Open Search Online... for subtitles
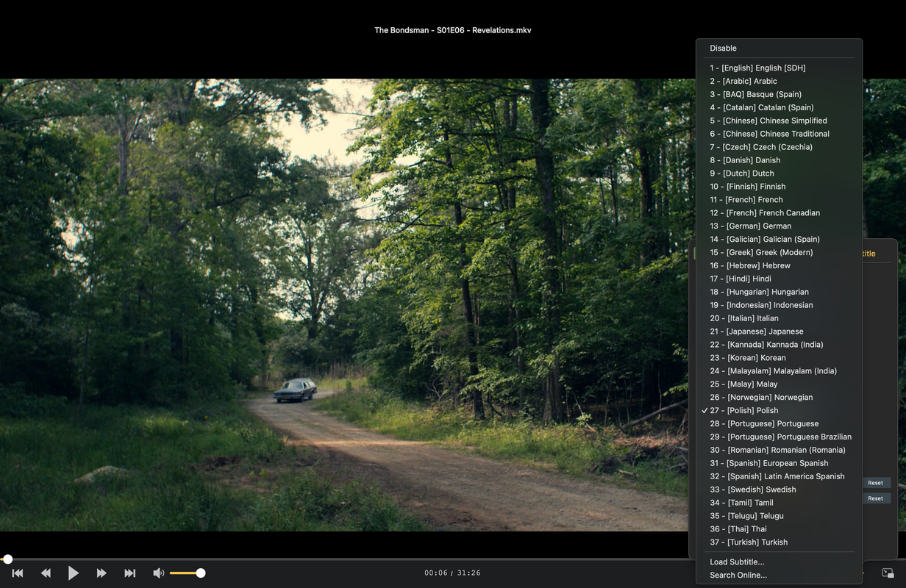The image size is (906, 588). click(x=779, y=576)
